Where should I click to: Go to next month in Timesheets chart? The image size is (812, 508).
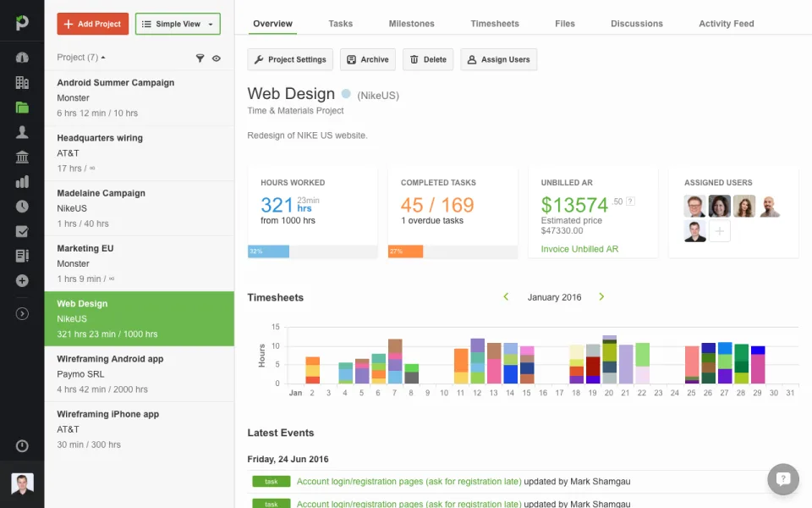[x=601, y=297]
